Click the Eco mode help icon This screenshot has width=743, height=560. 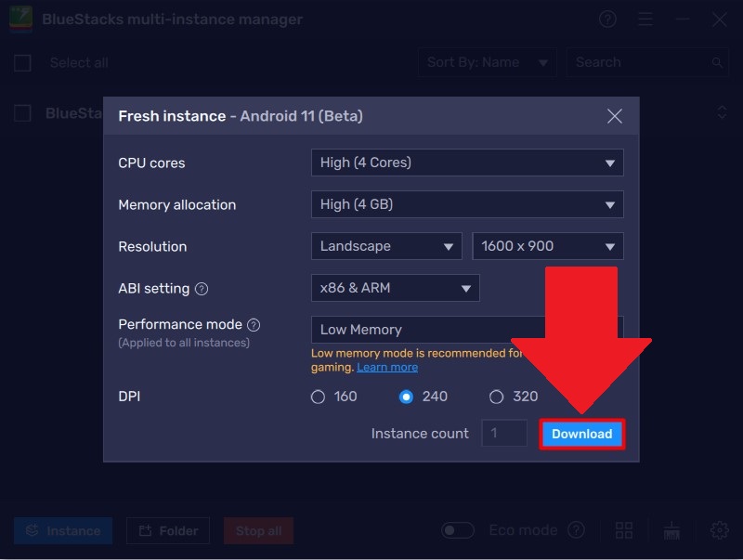577,530
